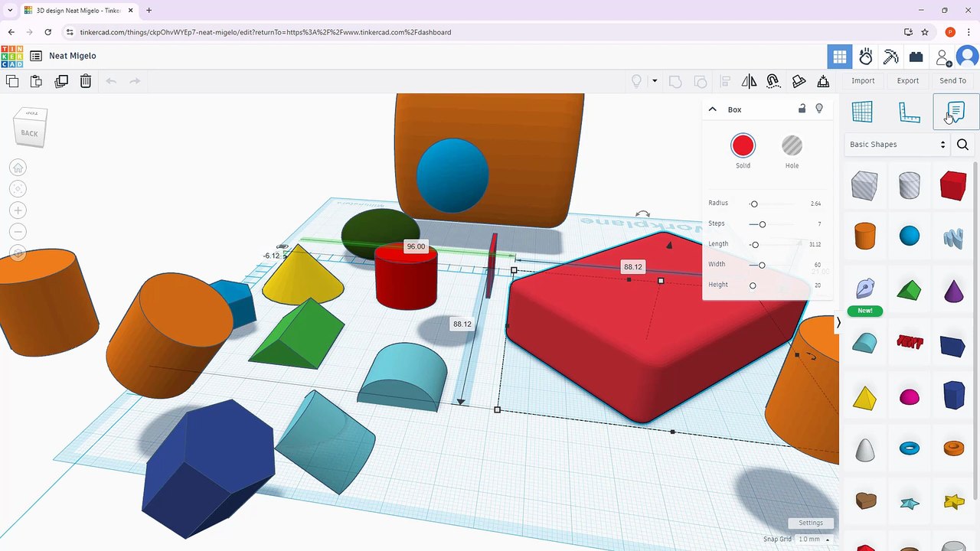The width and height of the screenshot is (980, 551).
Task: Choose the Hole striped swatch
Action: click(792, 145)
